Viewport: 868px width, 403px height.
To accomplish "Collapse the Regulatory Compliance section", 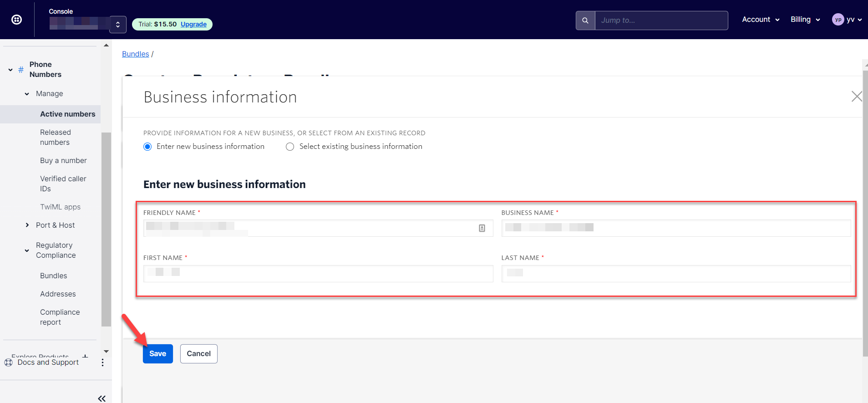I will point(27,250).
